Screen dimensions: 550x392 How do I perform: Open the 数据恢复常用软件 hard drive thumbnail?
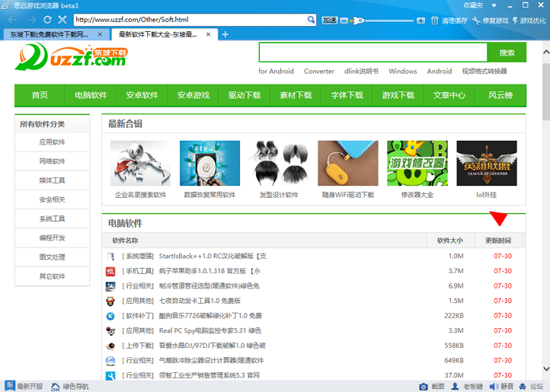point(209,164)
